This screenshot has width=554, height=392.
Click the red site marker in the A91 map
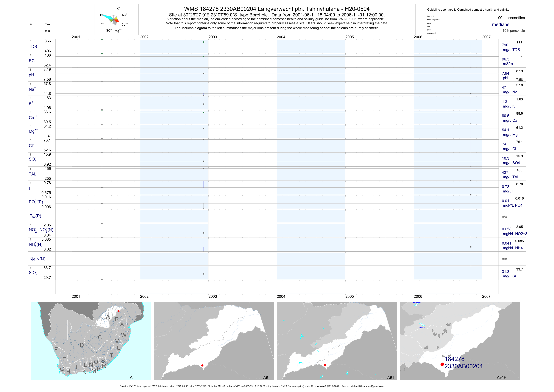[325, 365]
